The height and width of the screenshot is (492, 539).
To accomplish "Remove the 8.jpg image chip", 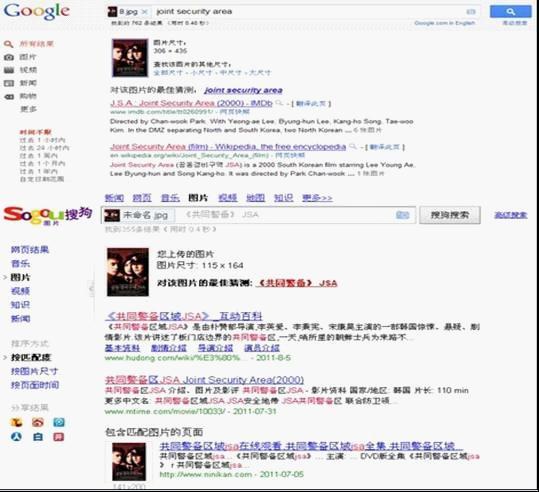I will 145,12.
